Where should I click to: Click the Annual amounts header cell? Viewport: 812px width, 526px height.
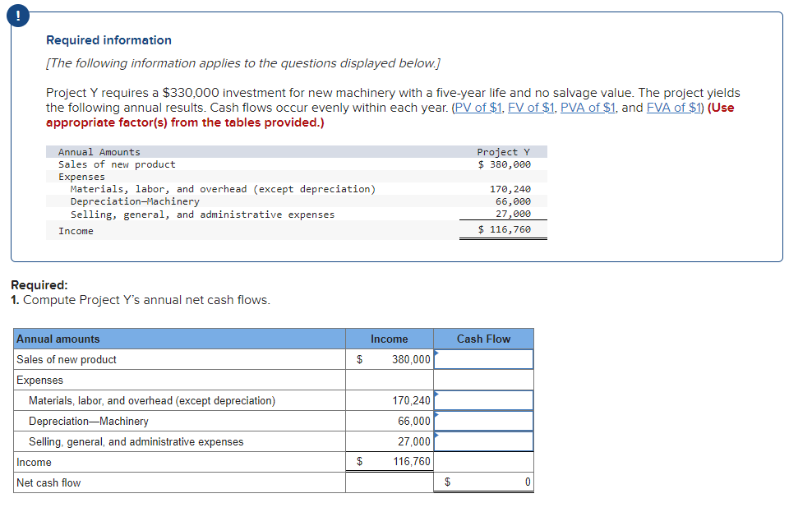(180, 339)
